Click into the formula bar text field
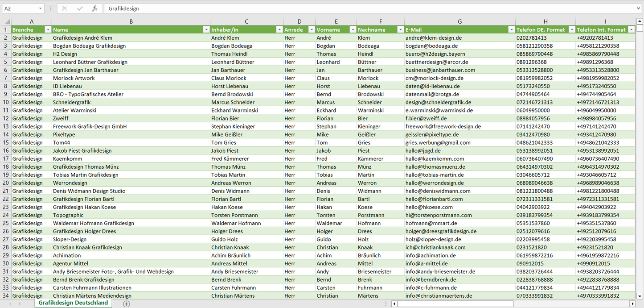 pyautogui.click(x=357, y=8)
